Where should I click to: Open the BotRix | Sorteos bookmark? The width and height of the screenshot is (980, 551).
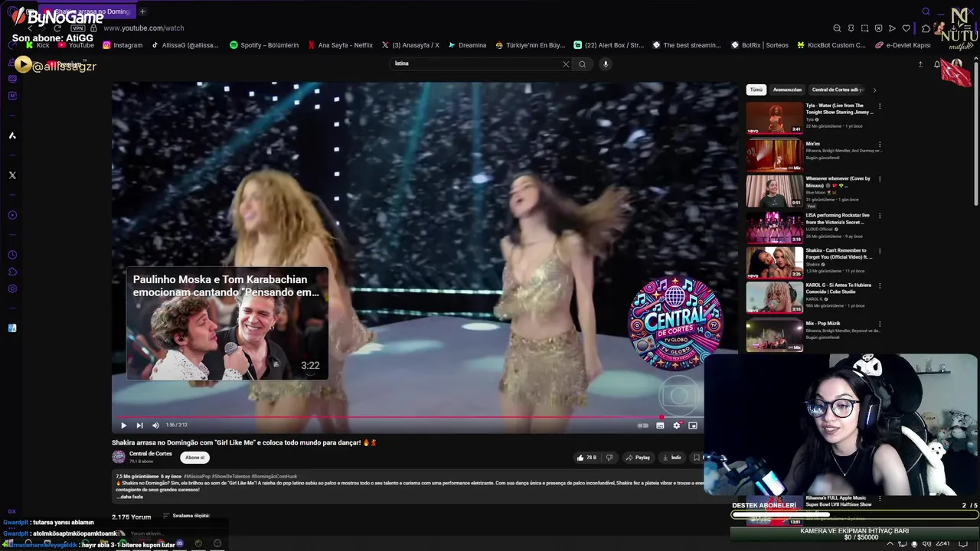pyautogui.click(x=759, y=45)
